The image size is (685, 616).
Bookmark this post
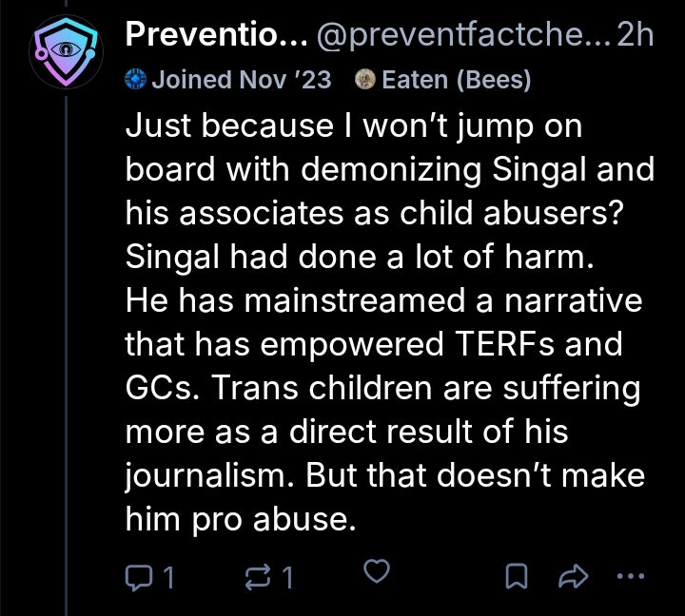[517, 574]
